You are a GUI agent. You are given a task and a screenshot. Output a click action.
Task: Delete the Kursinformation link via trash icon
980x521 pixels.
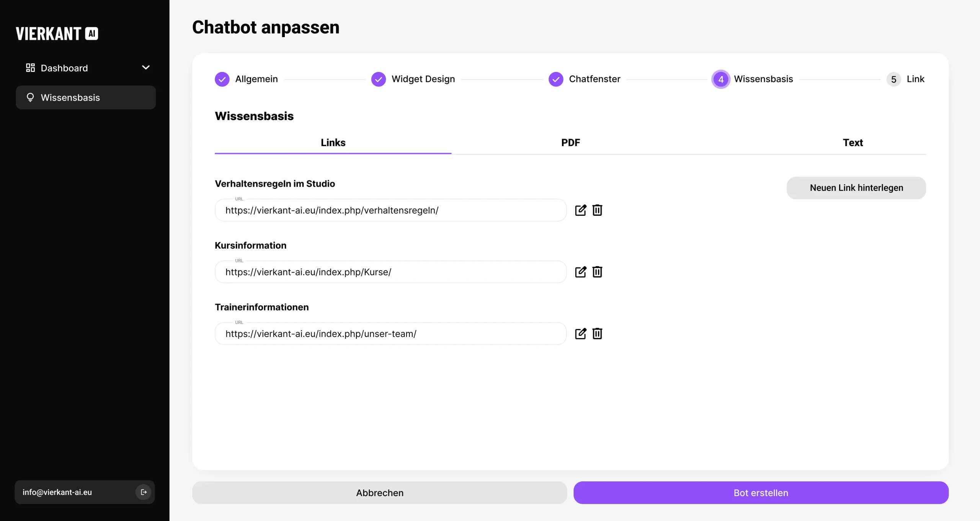click(597, 272)
